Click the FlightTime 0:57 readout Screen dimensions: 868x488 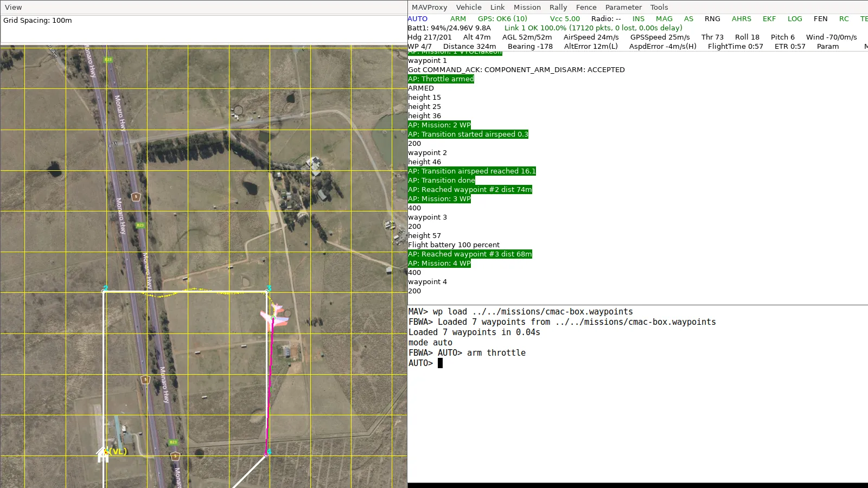click(x=735, y=46)
